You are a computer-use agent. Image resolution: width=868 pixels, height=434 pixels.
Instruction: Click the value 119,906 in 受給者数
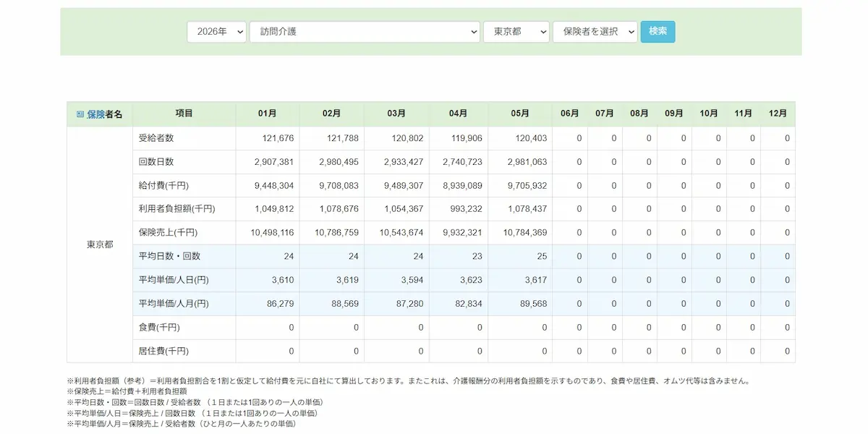(467, 138)
